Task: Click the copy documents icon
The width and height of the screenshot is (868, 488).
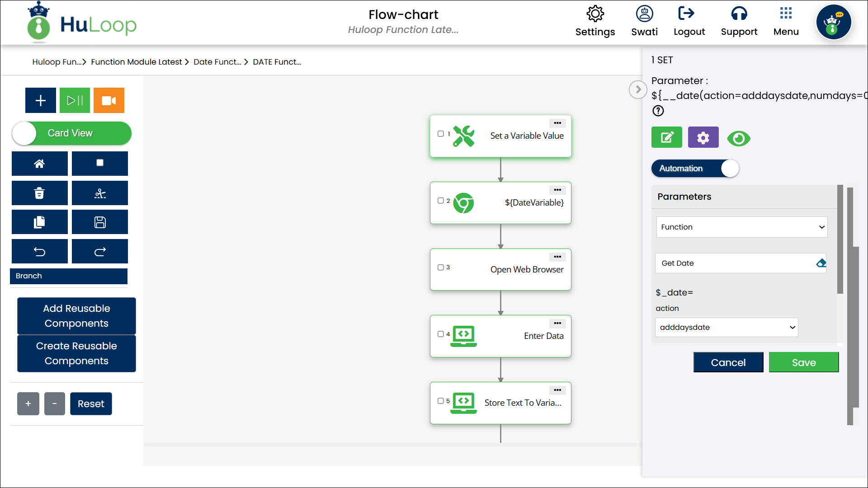Action: pos(40,222)
